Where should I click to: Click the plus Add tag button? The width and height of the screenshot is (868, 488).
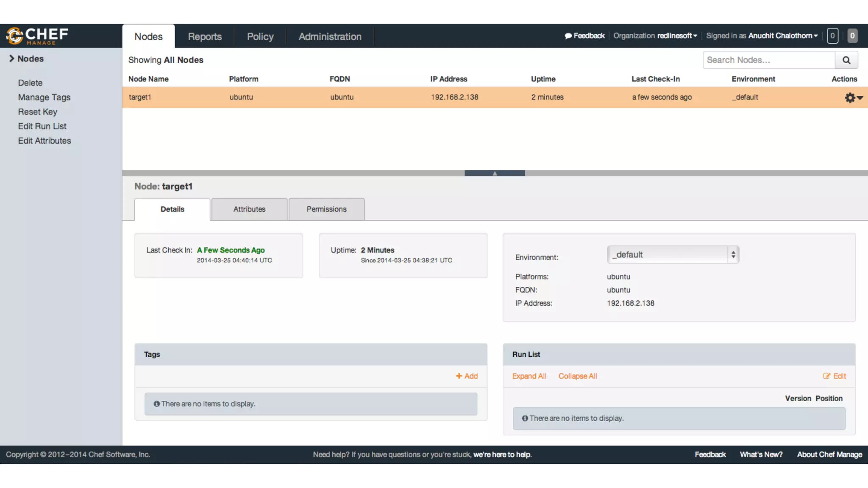coord(467,376)
